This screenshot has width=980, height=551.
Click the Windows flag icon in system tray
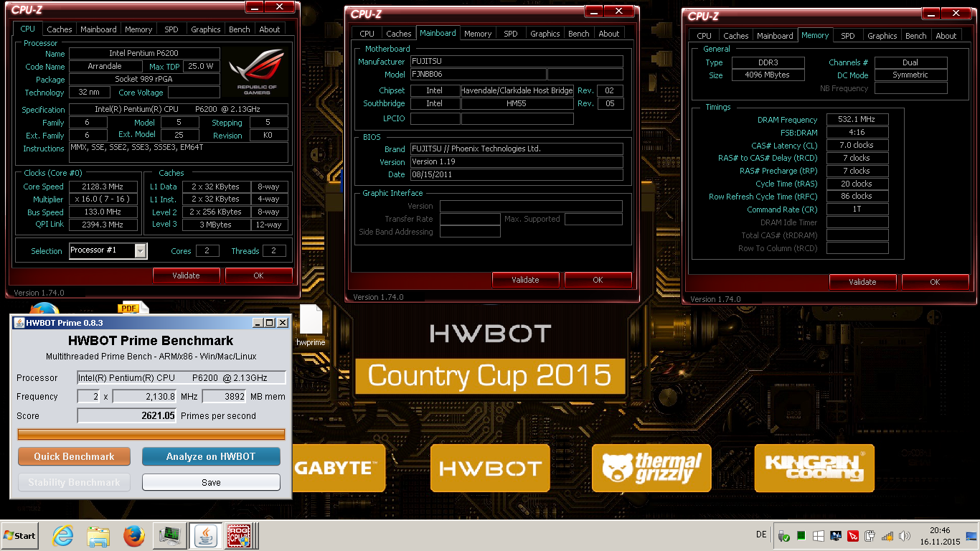pos(819,536)
